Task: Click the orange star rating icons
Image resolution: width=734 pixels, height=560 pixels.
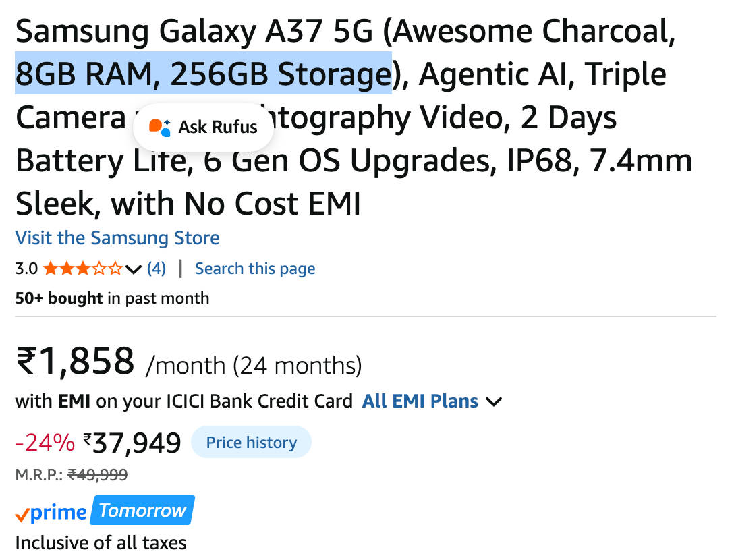Action: (83, 269)
